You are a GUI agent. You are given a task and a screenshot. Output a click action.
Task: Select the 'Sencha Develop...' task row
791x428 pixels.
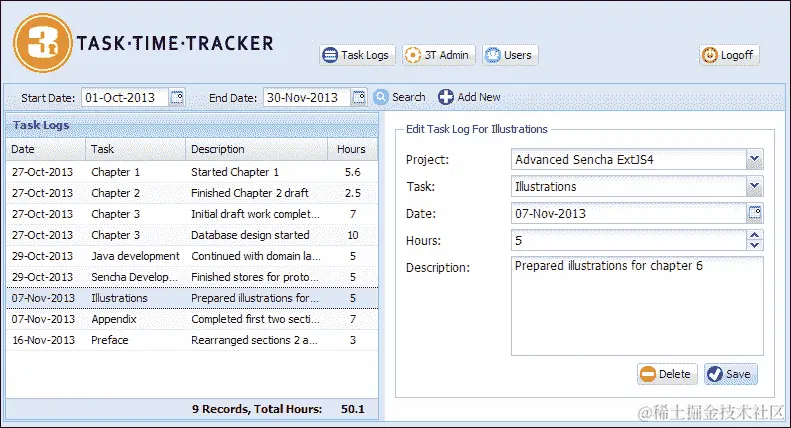click(x=192, y=277)
